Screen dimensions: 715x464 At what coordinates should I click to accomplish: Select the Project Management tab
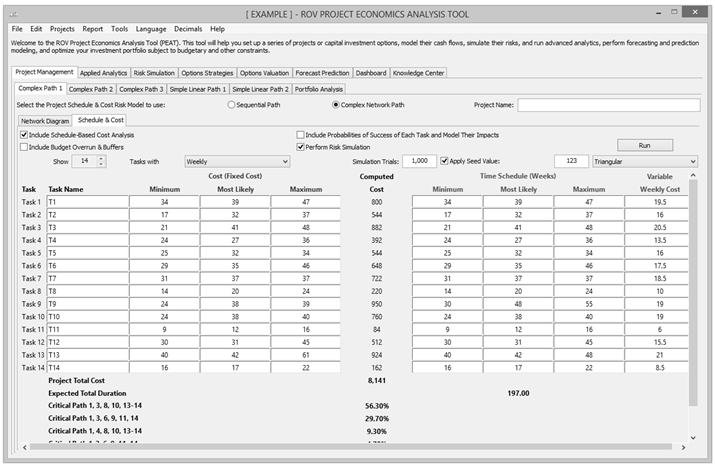pos(44,72)
